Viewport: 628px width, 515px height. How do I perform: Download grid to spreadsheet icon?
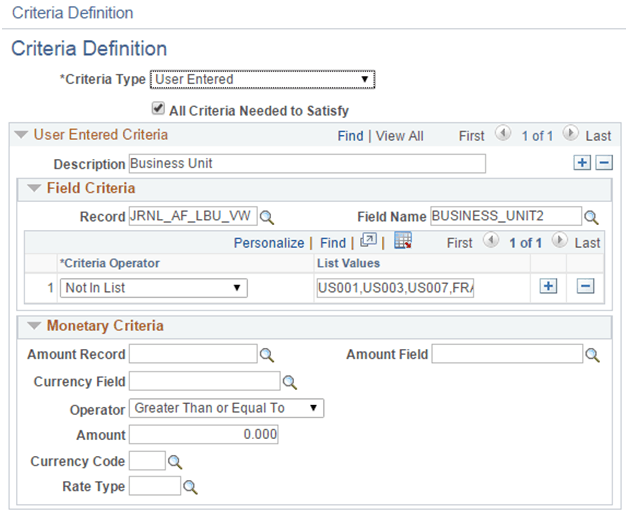pyautogui.click(x=403, y=240)
